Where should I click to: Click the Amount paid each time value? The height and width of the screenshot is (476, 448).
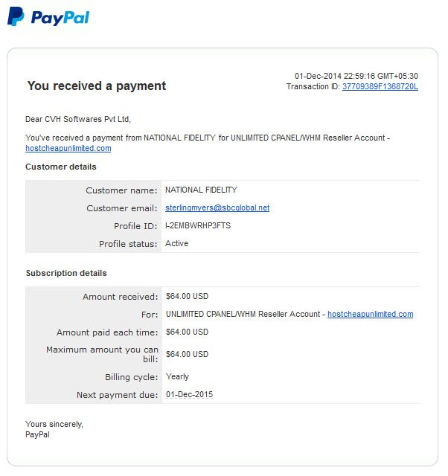(187, 332)
